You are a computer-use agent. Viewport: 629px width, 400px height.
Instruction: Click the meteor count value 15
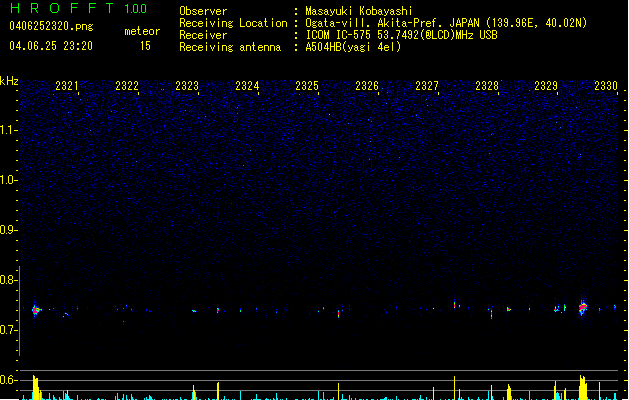(x=145, y=46)
